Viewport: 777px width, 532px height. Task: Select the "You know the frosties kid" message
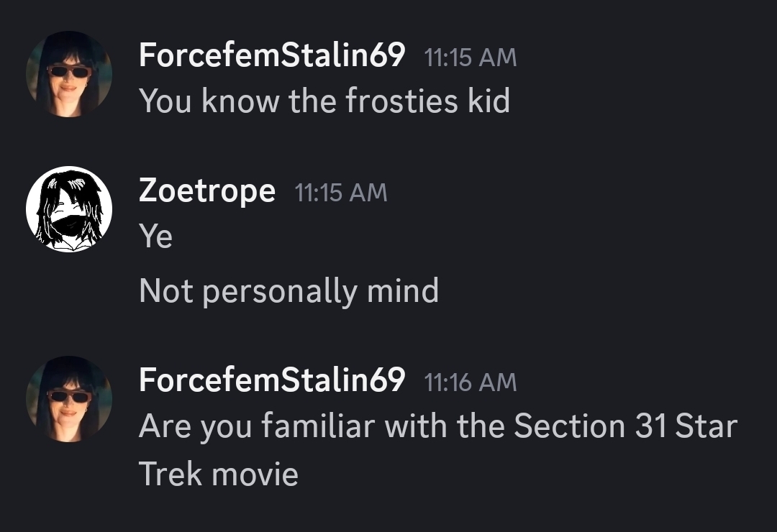(324, 101)
